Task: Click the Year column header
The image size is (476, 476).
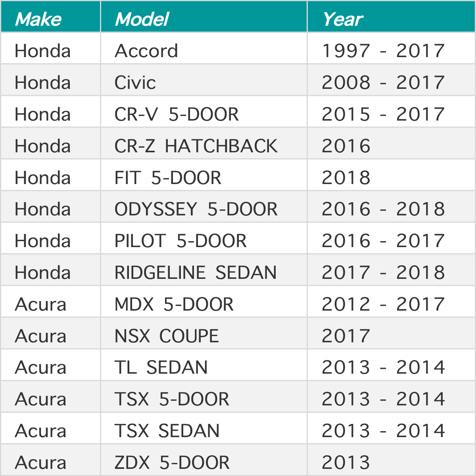Action: (391, 16)
